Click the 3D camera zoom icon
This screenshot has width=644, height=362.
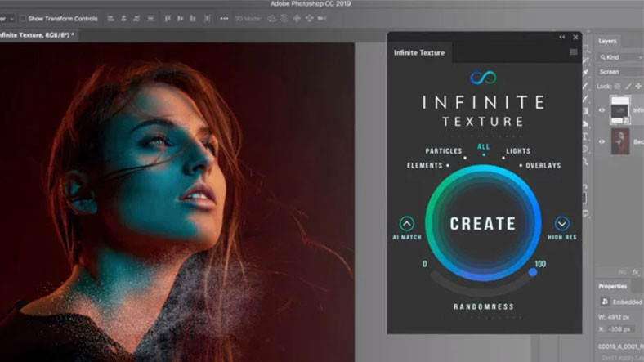322,19
